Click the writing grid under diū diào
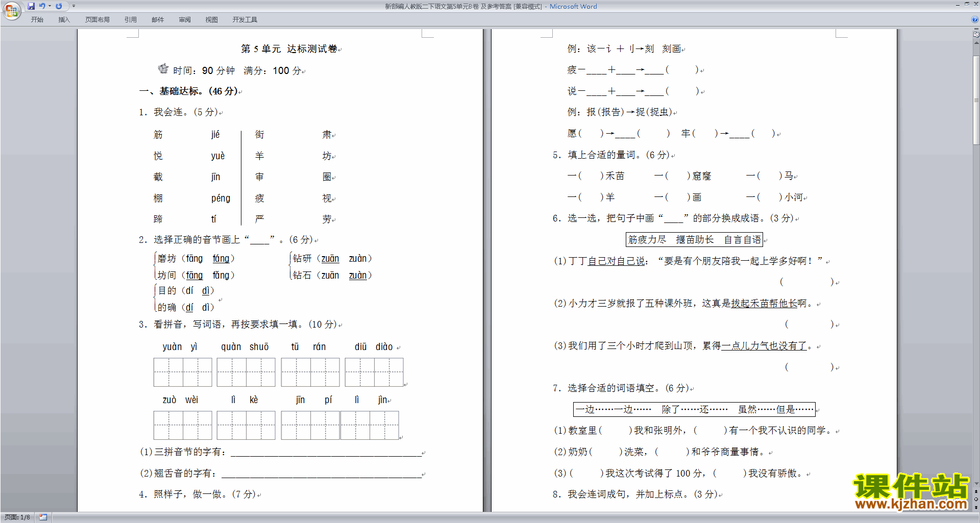The height and width of the screenshot is (523, 980). (374, 372)
